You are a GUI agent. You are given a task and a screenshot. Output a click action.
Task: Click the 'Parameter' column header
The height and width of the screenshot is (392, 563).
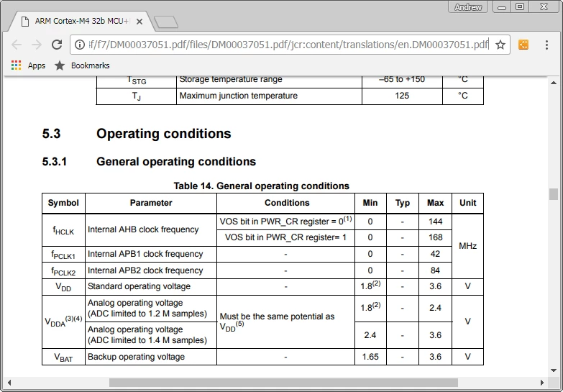(x=151, y=203)
